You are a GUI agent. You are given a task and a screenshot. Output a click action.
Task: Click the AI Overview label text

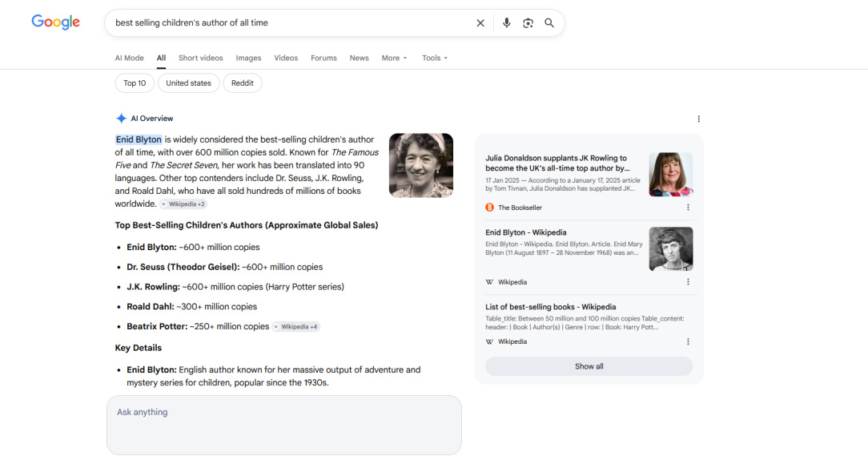tap(151, 118)
